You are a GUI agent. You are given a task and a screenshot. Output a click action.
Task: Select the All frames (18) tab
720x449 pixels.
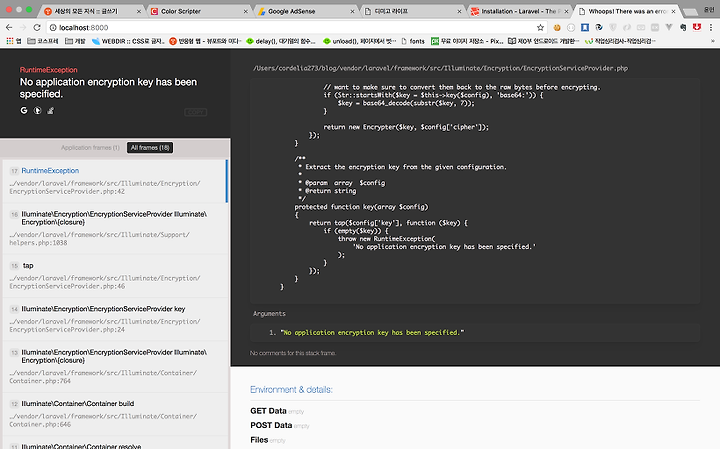[150, 148]
